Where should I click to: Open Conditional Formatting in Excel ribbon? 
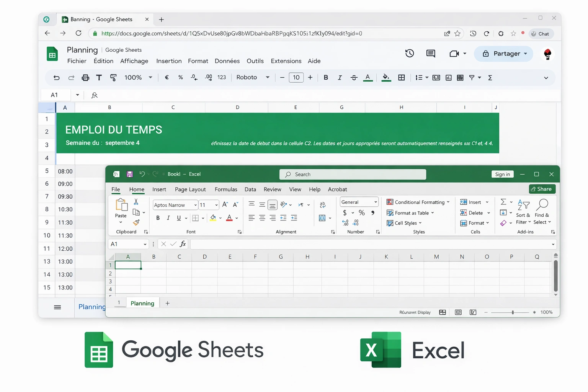(418, 202)
